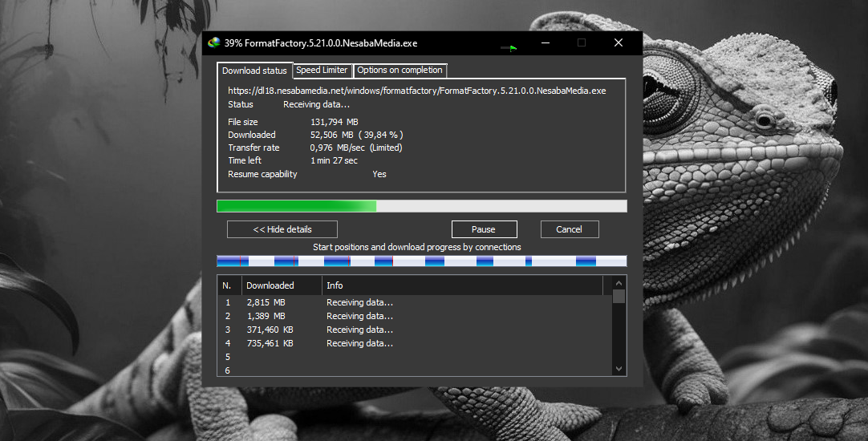The height and width of the screenshot is (441, 868).
Task: Click the green download progress bar
Action: coord(421,206)
